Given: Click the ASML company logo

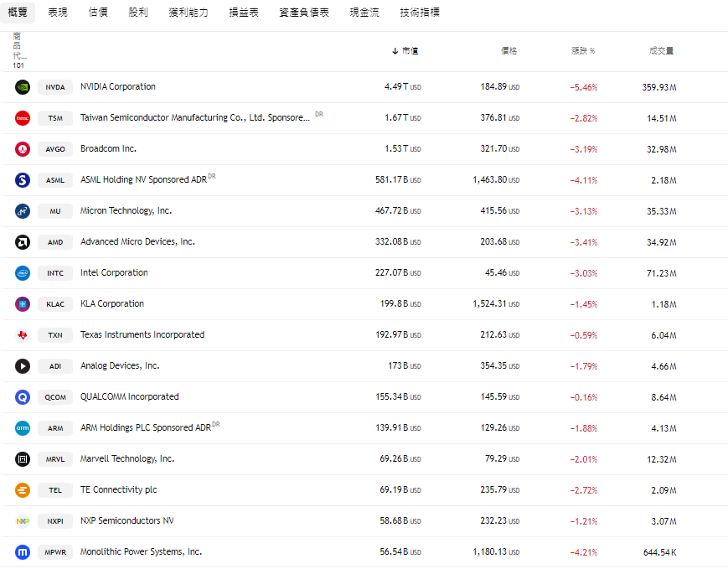Looking at the screenshot, I should point(23,180).
